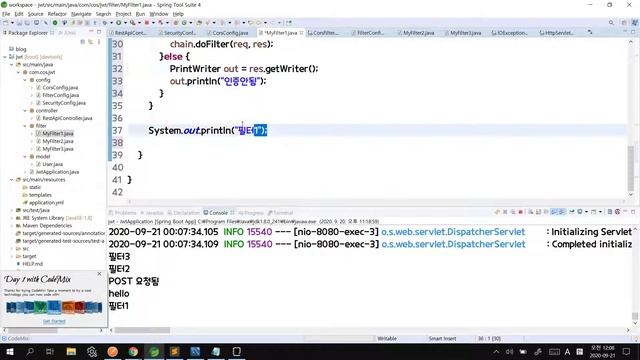Click the New file toolbar icon
This screenshot has width=640, height=360.
coord(5,23)
